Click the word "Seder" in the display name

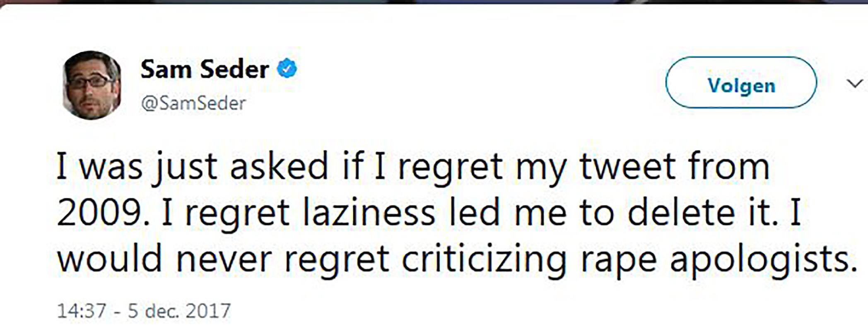(234, 69)
